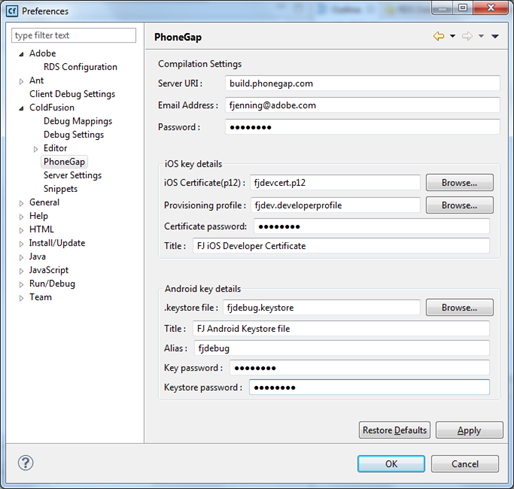This screenshot has height=489, width=514.
Task: Click the Server URI field
Action: click(x=363, y=83)
